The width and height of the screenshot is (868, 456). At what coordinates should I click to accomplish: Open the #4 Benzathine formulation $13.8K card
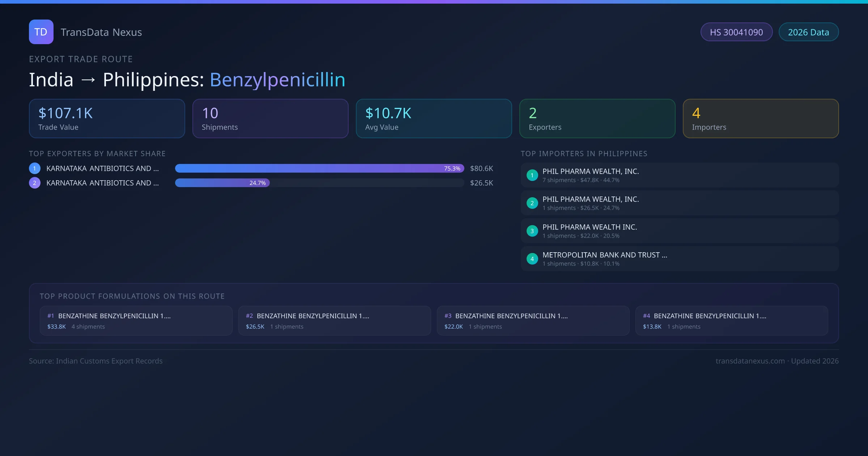[x=731, y=321]
